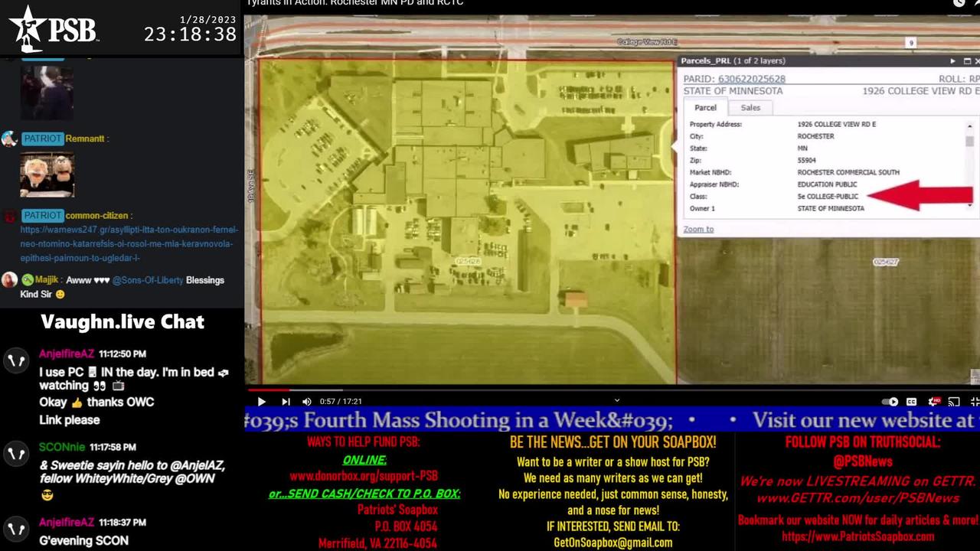Click zip value 55904
The width and height of the screenshot is (980, 551).
coord(808,161)
